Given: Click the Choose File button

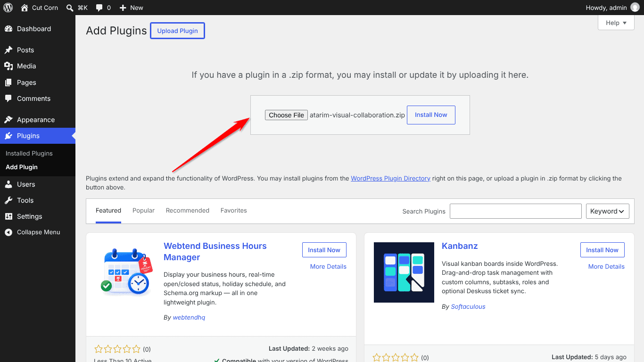Looking at the screenshot, I should [x=286, y=115].
